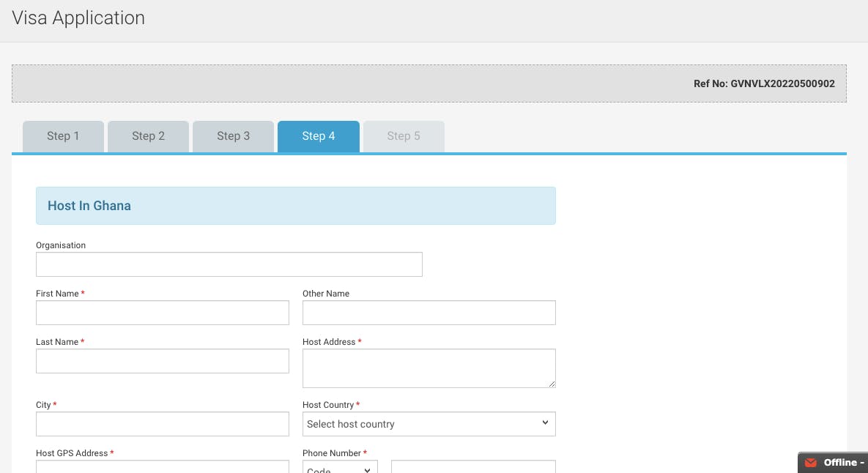Open the Offline chat widget

833,463
